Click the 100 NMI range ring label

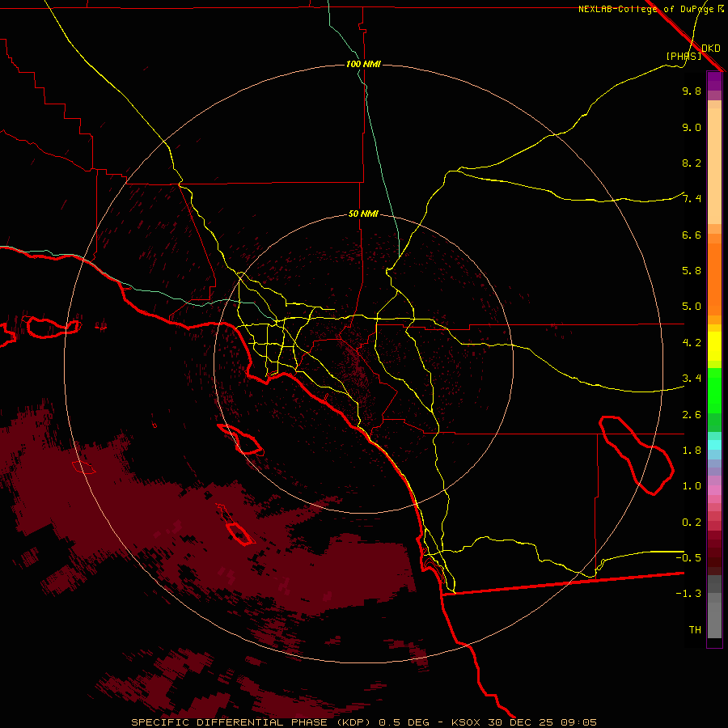pos(363,64)
